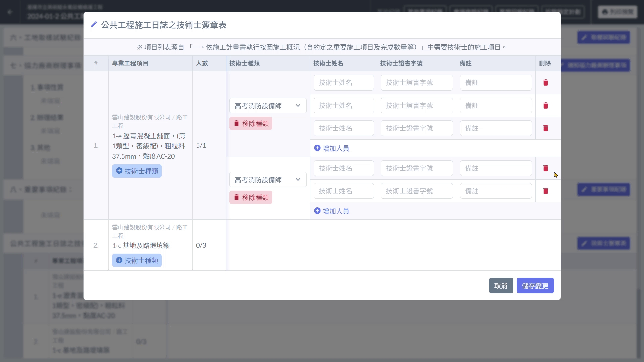Click trash icon on fifth technician row
644x362 pixels.
point(545,191)
